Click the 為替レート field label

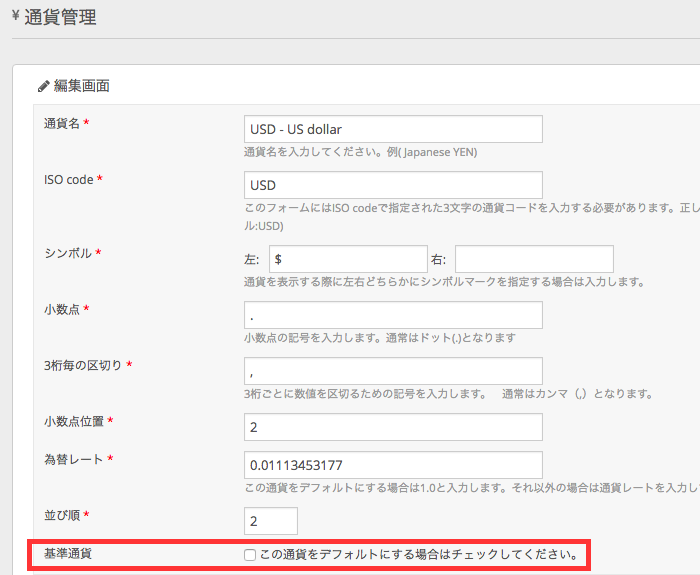pyautogui.click(x=74, y=459)
